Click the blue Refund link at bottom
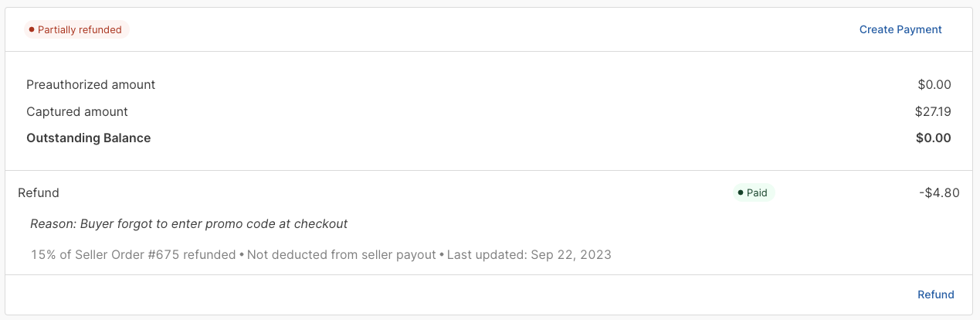 point(935,294)
